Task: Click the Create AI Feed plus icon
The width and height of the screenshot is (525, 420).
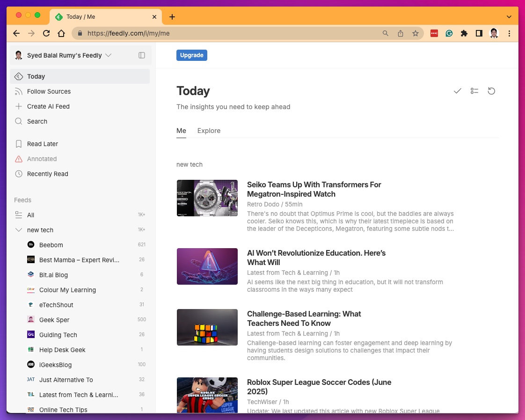Action: pos(18,106)
